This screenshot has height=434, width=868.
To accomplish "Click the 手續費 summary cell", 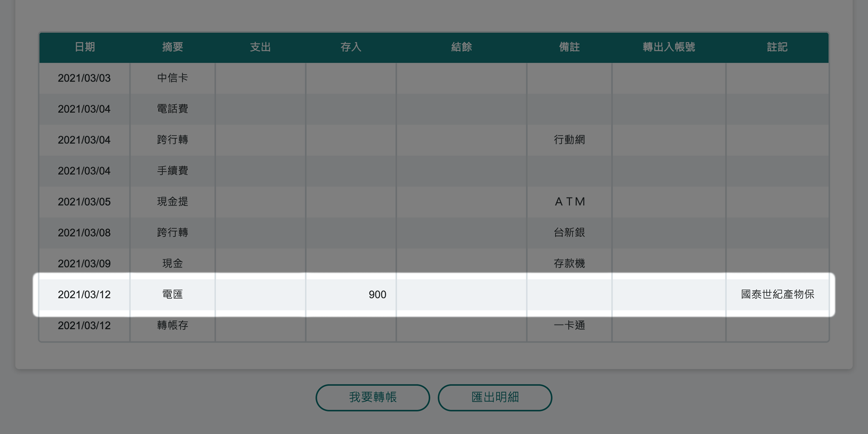I will tap(172, 171).
